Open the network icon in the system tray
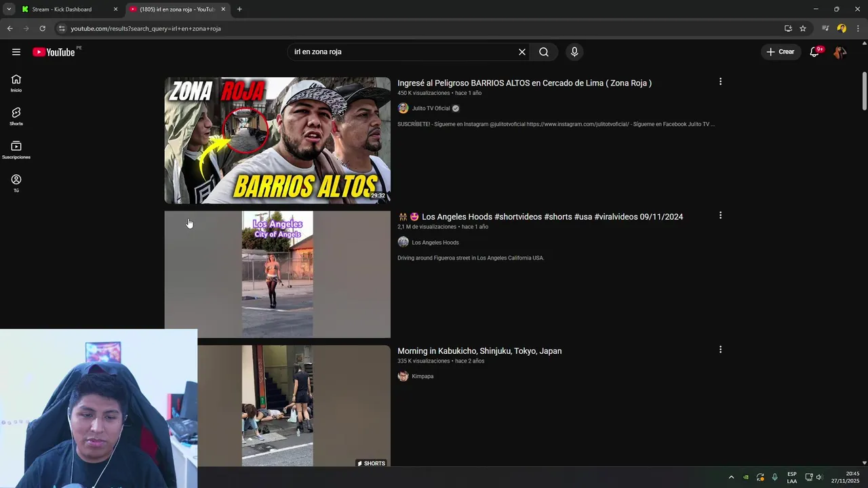The height and width of the screenshot is (488, 868). point(808,477)
